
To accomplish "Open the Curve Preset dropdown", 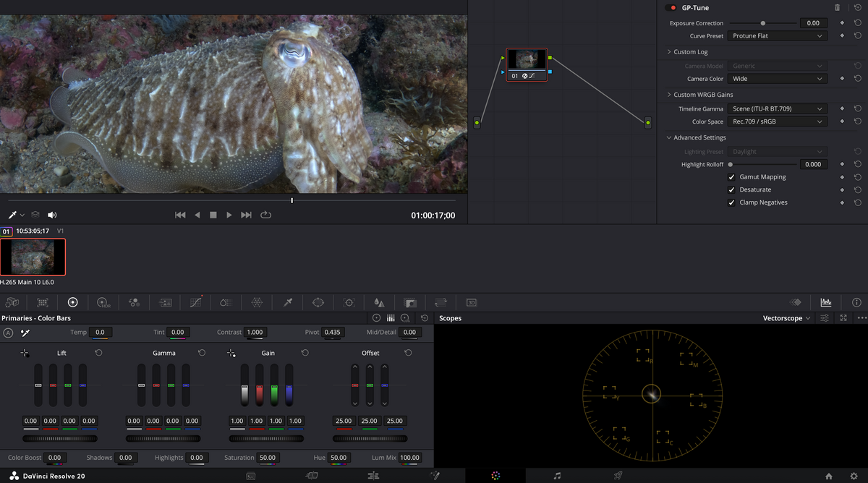I will (x=777, y=36).
